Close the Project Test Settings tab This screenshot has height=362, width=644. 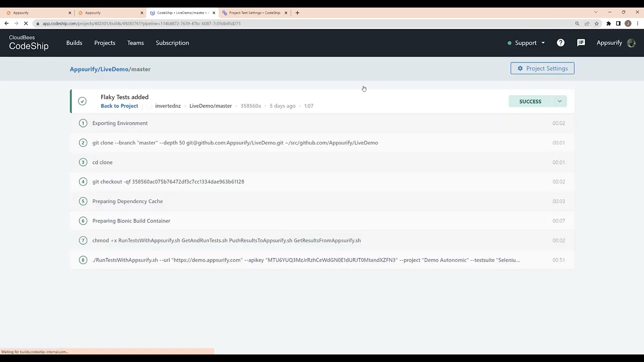point(286,13)
